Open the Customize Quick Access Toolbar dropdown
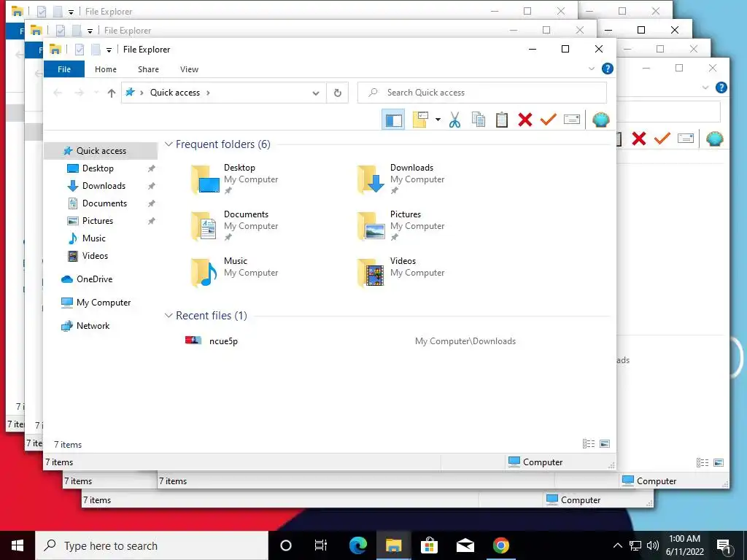 109,50
